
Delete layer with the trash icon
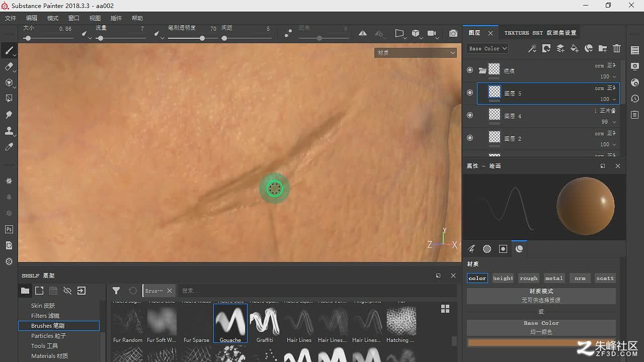tap(617, 48)
